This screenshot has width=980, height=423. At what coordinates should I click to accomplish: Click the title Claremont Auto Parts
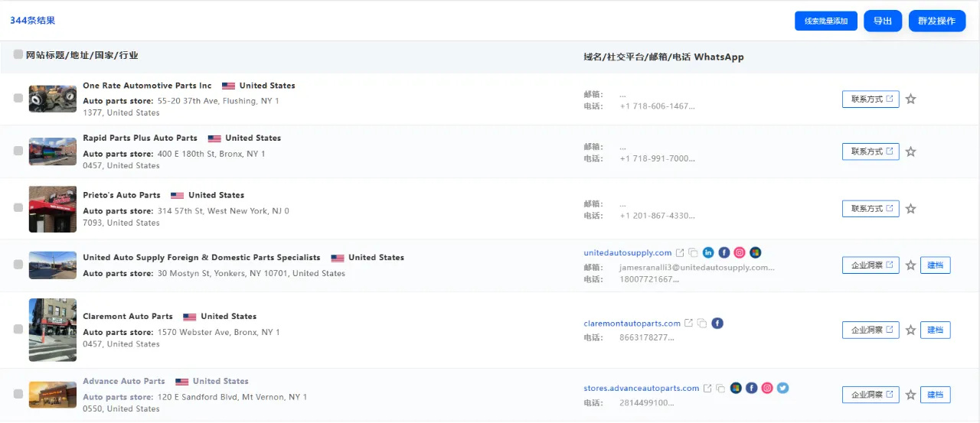click(128, 317)
